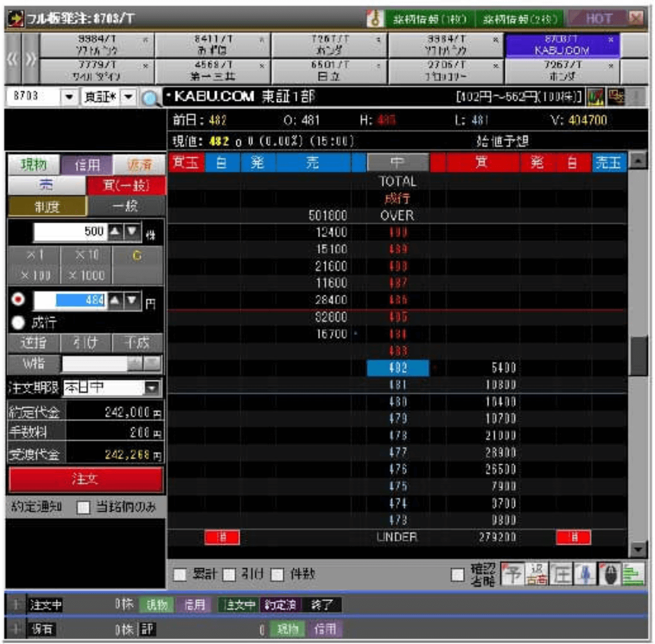This screenshot has height=644, width=655.
Task: Open the chart icon next to price range
Action: [596, 97]
